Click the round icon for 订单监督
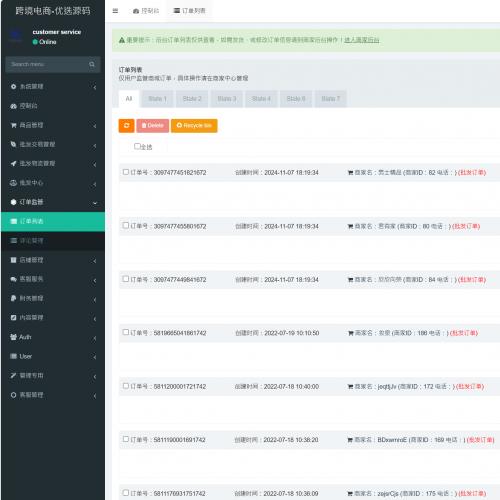Viewport: 500px width, 500px height. [13, 202]
